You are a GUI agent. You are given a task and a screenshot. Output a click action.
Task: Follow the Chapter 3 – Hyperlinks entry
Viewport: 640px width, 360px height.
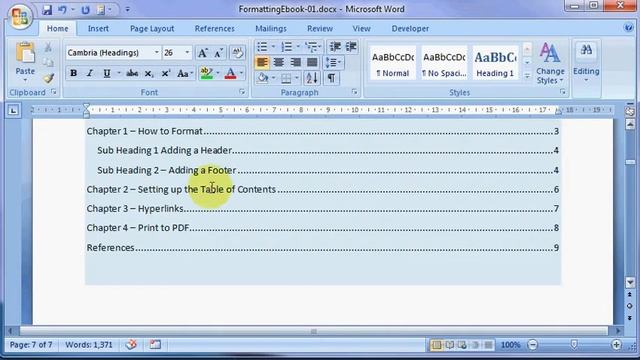pyautogui.click(x=322, y=209)
